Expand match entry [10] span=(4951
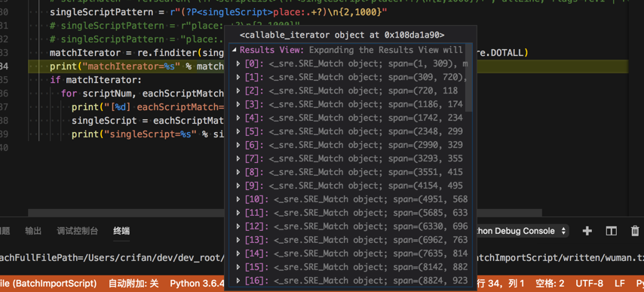Viewport: 644px width, 292px height. click(x=238, y=199)
